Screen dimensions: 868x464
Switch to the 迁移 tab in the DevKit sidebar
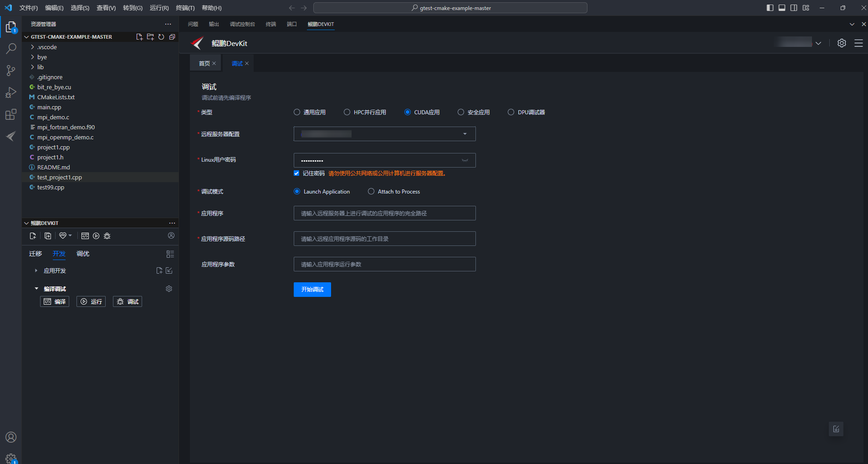(36, 254)
